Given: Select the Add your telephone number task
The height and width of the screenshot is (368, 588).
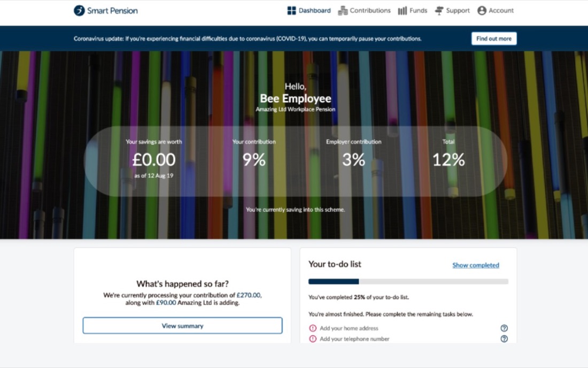Looking at the screenshot, I should coord(354,339).
